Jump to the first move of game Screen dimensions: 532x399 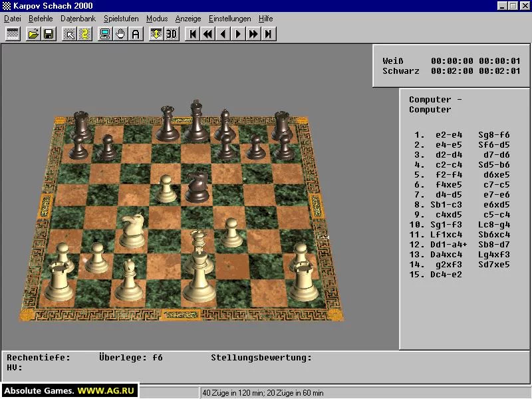(x=192, y=34)
